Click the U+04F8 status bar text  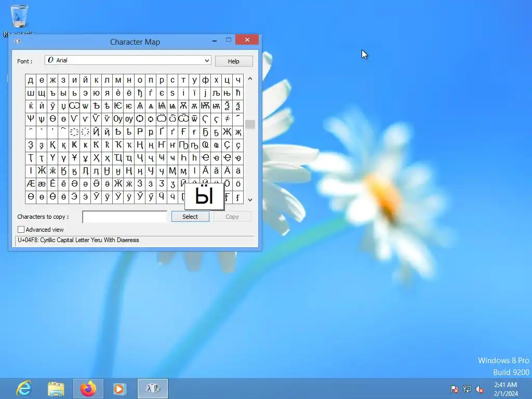(78, 240)
